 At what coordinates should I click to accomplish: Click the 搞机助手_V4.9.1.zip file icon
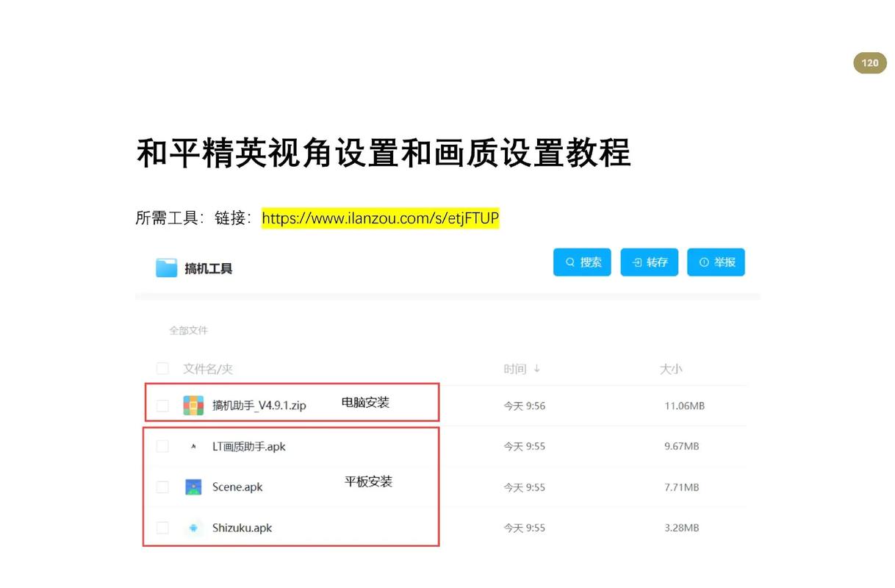(x=194, y=405)
